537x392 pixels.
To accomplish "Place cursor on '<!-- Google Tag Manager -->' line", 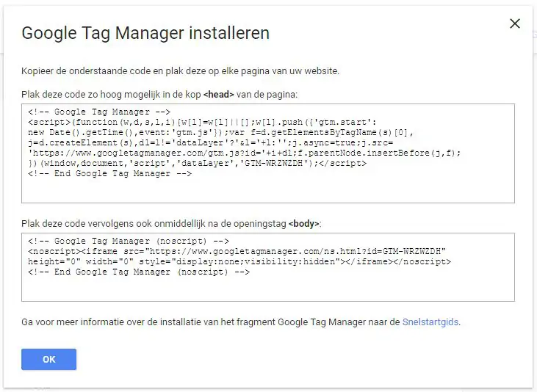I will 99,112.
